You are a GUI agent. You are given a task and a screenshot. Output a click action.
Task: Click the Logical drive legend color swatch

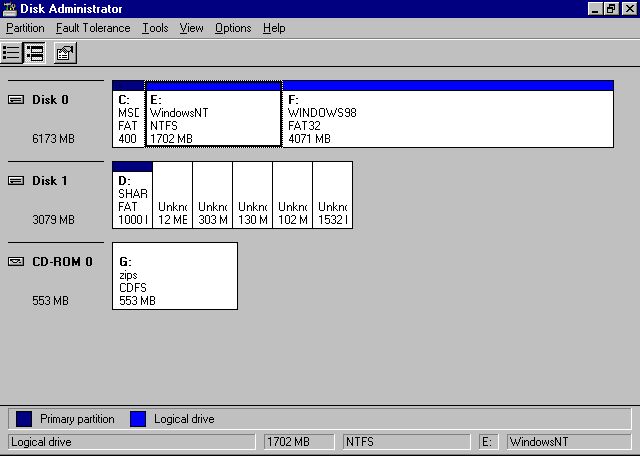click(138, 419)
